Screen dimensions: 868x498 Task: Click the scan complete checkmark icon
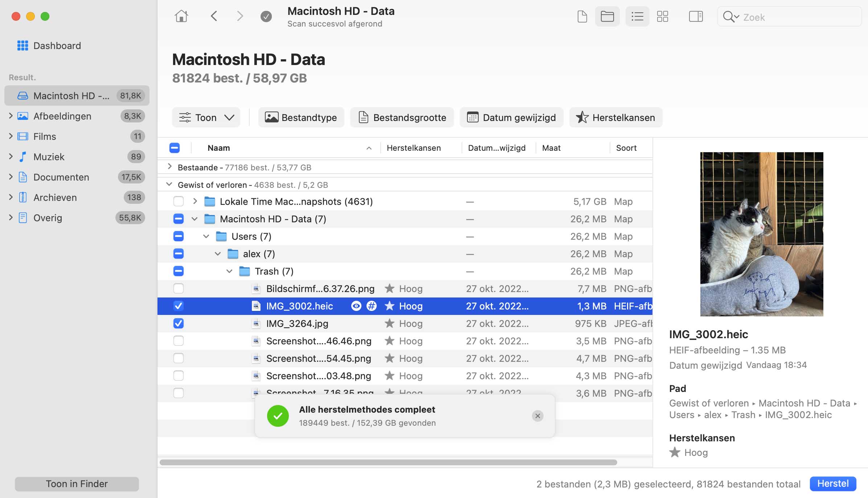click(x=266, y=16)
